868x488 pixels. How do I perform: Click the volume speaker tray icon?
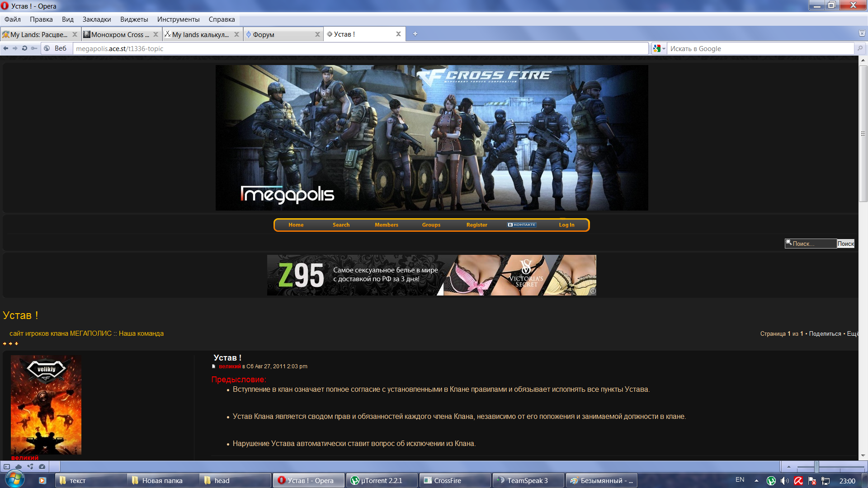pyautogui.click(x=785, y=481)
